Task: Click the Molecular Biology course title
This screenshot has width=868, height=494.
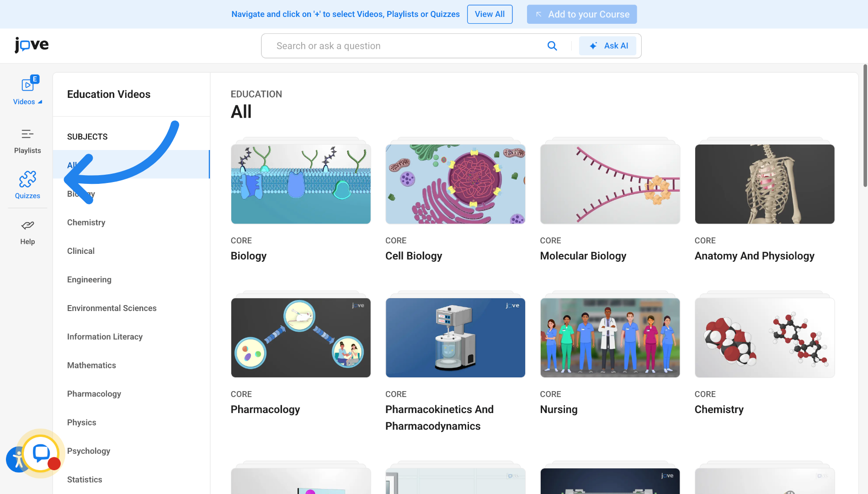Action: coord(583,256)
